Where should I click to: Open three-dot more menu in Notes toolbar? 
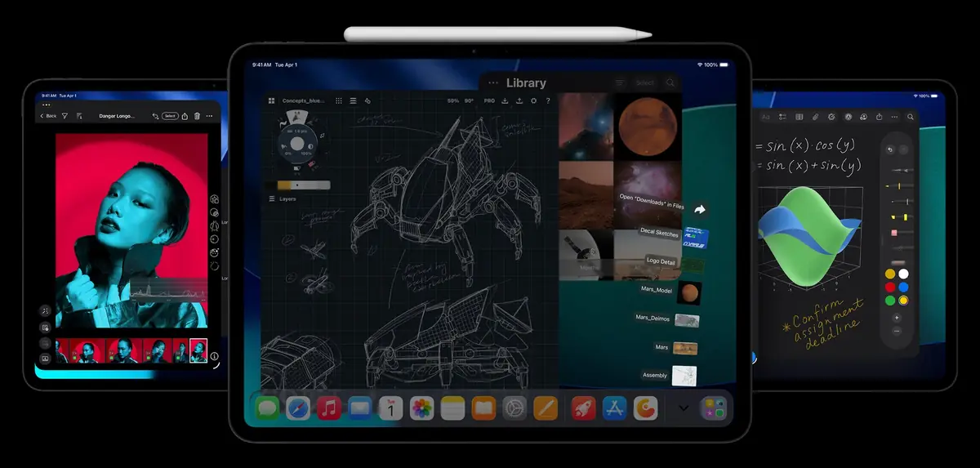click(x=894, y=118)
